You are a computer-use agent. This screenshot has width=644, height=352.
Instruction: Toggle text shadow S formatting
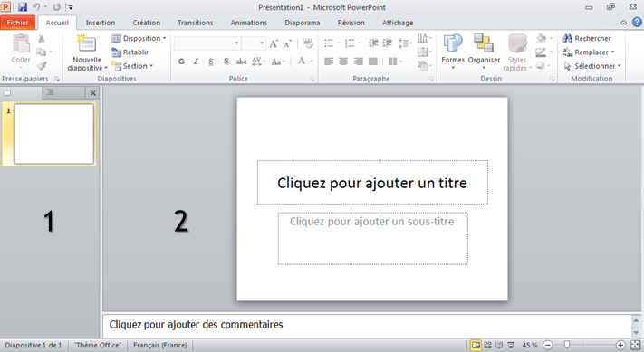coord(226,62)
